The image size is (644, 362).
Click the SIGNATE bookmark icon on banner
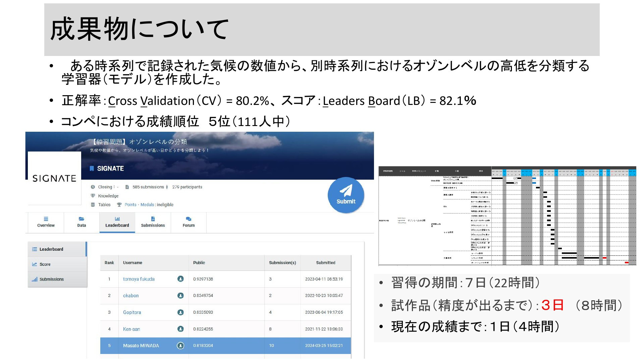(x=92, y=169)
